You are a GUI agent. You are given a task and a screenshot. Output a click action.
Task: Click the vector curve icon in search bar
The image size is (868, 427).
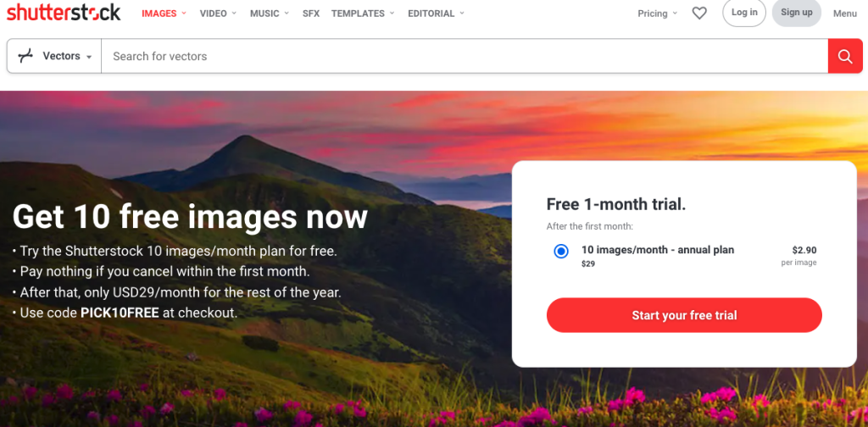point(25,56)
